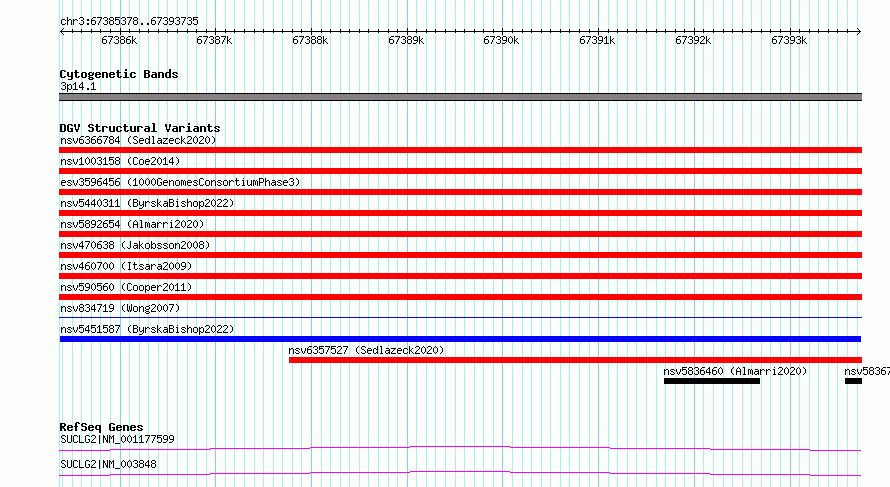Open variant nsv470638 (Jakobsson2008) label
The image size is (890, 487).
135,245
